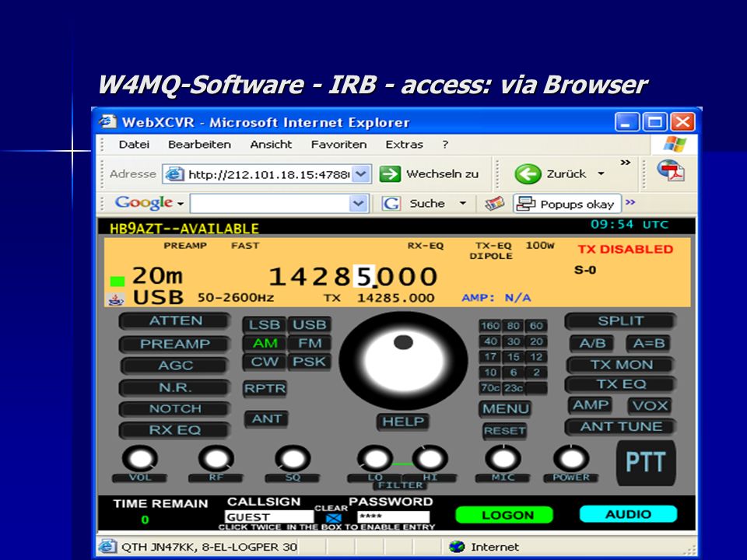Click the Internet zone globe icon
The width and height of the screenshot is (747, 560).
pyautogui.click(x=457, y=547)
